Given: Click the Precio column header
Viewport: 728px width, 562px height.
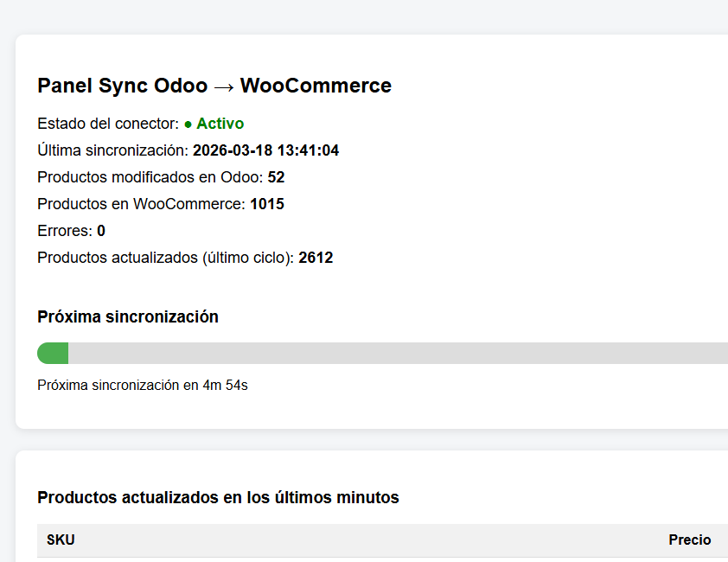Looking at the screenshot, I should (689, 540).
